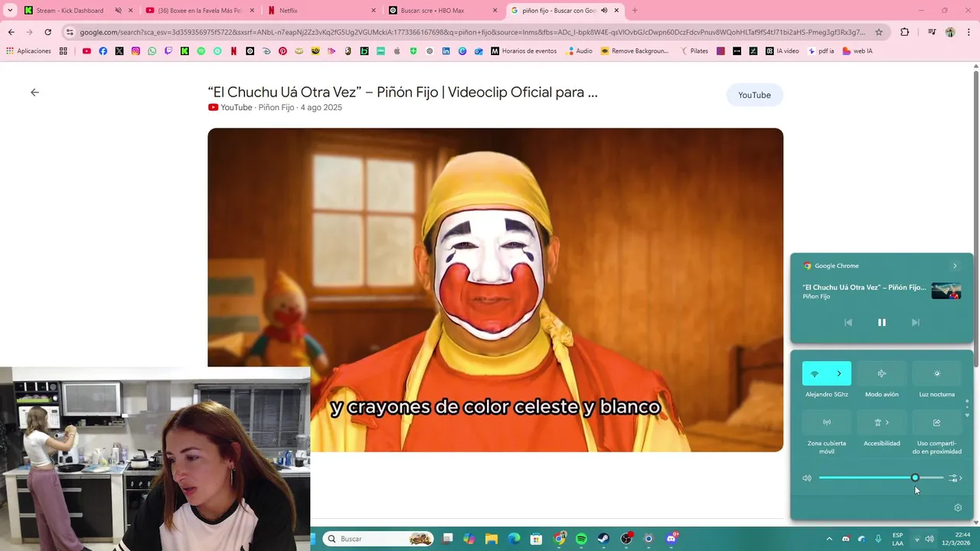Open all settings gear in quick settings
The width and height of the screenshot is (980, 551).
click(x=958, y=507)
